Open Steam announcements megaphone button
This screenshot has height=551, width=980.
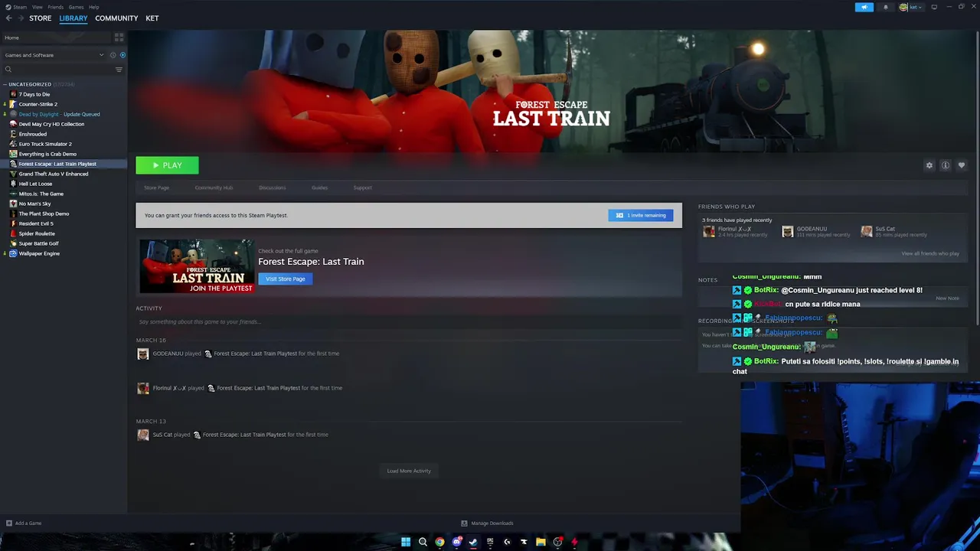(864, 7)
